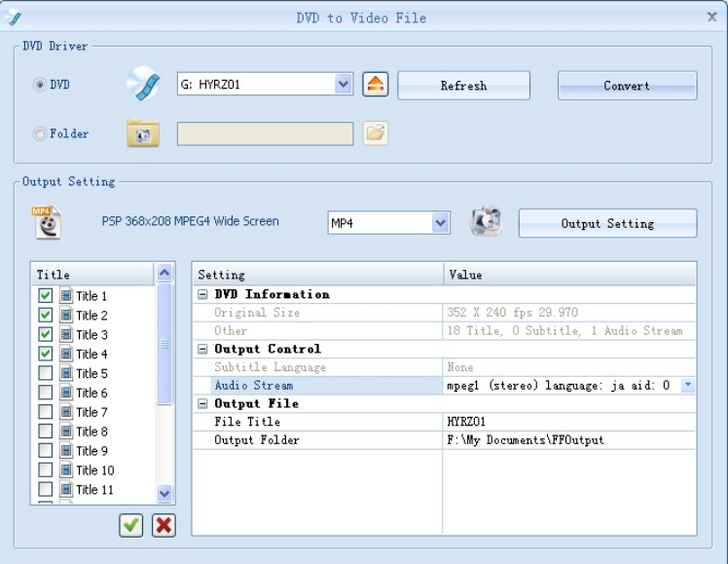Click the Title column header
Image resolution: width=728 pixels, height=564 pixels.
pos(91,274)
